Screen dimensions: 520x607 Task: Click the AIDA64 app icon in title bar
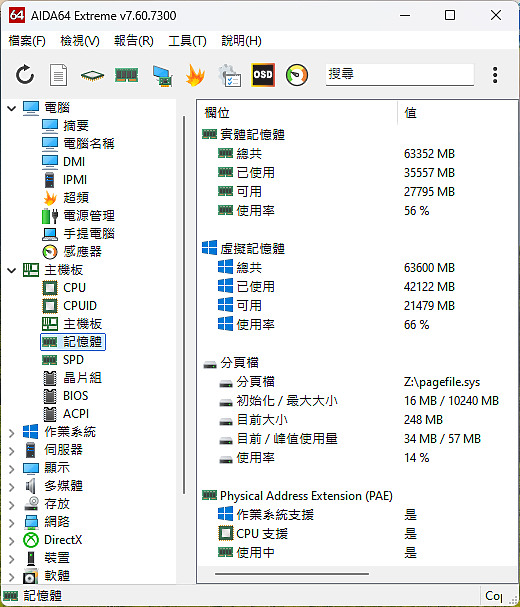[17, 15]
